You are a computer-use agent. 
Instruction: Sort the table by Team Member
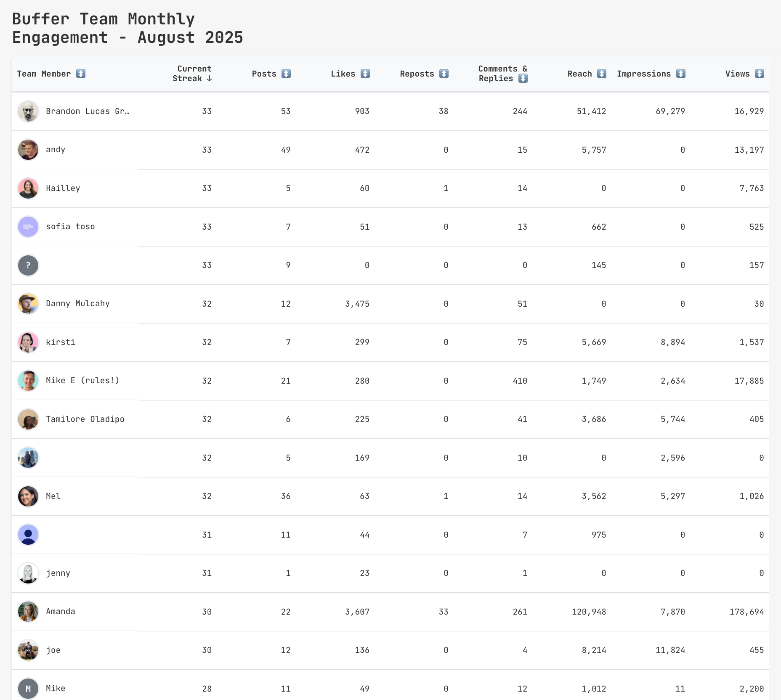(80, 74)
